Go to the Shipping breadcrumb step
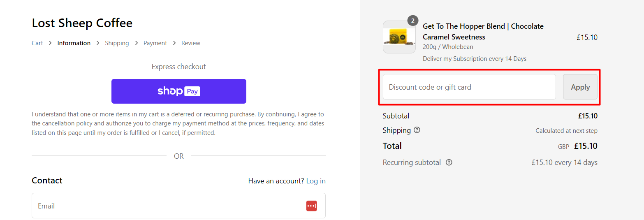Screen dimensions: 644x220 117,43
